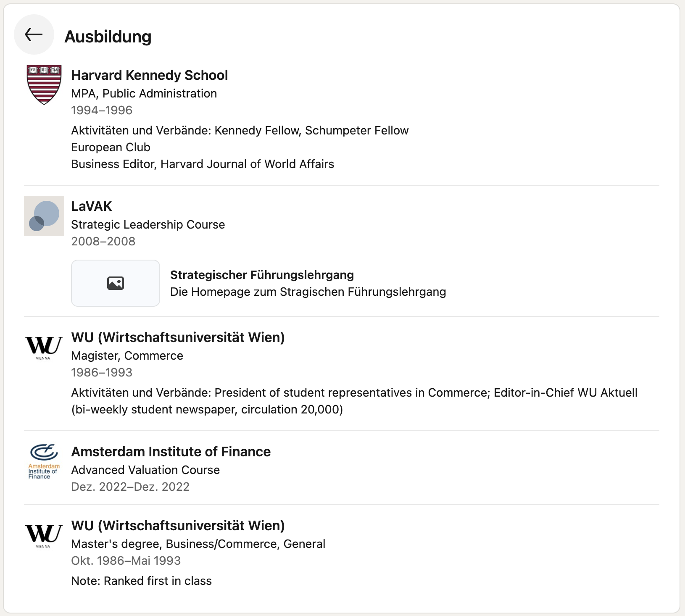Screen dimensions: 685x616
Task: Click the Advanced Valuation Course line
Action: pyautogui.click(x=146, y=470)
